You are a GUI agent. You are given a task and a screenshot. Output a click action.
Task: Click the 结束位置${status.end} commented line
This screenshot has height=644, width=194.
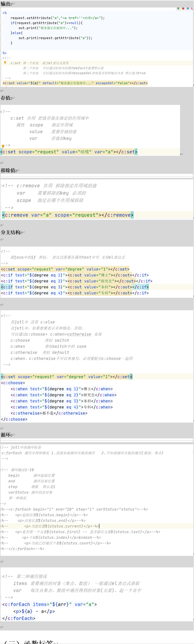coord(43,521)
